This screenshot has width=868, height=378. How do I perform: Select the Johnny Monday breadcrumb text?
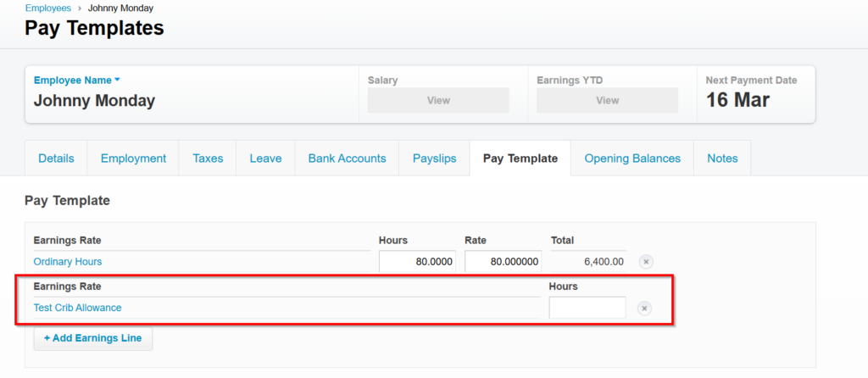pyautogui.click(x=120, y=8)
